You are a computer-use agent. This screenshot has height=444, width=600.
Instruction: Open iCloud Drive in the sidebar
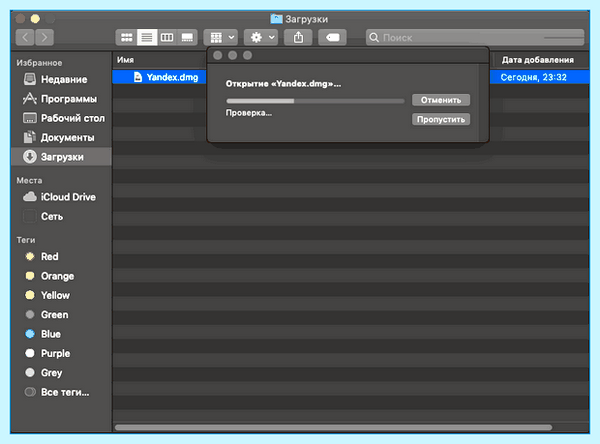click(x=59, y=197)
